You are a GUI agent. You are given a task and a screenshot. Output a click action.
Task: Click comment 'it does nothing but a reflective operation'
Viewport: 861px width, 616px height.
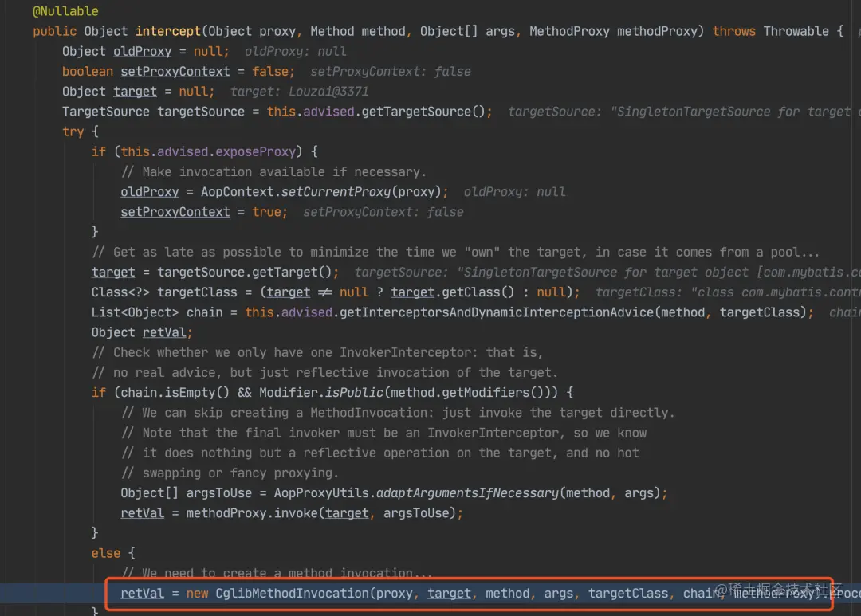(379, 453)
